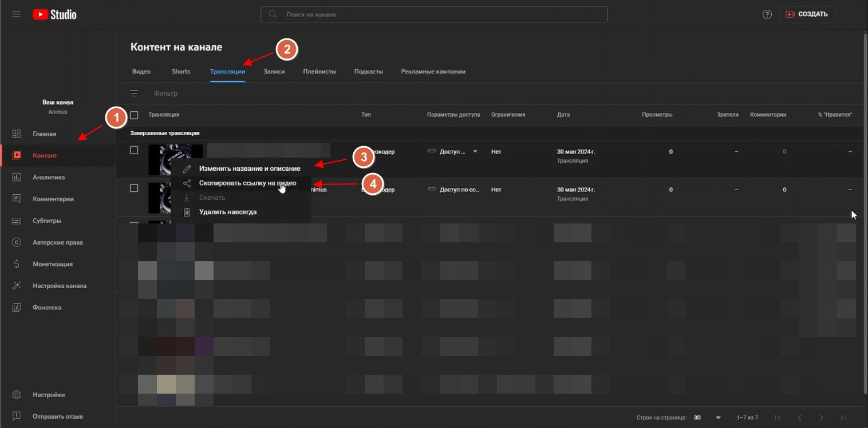The height and width of the screenshot is (428, 868).
Task: Switch to the Подкасты tab
Action: (x=369, y=72)
